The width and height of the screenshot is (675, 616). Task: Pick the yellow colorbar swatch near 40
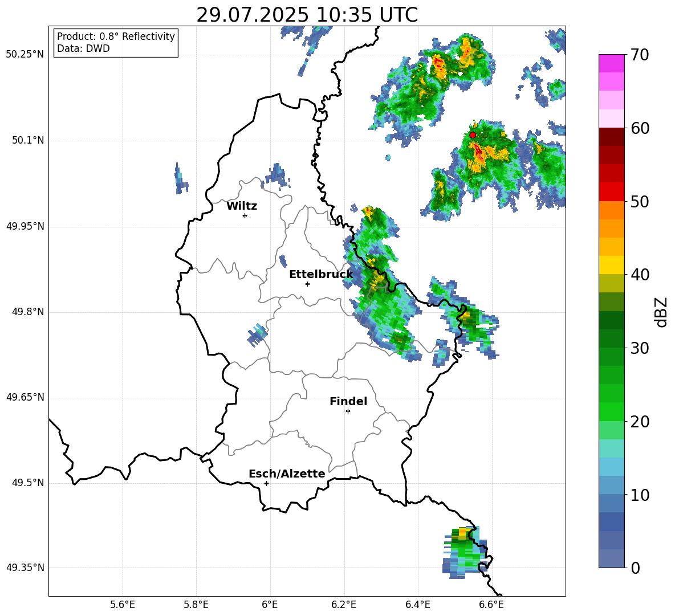(x=612, y=265)
